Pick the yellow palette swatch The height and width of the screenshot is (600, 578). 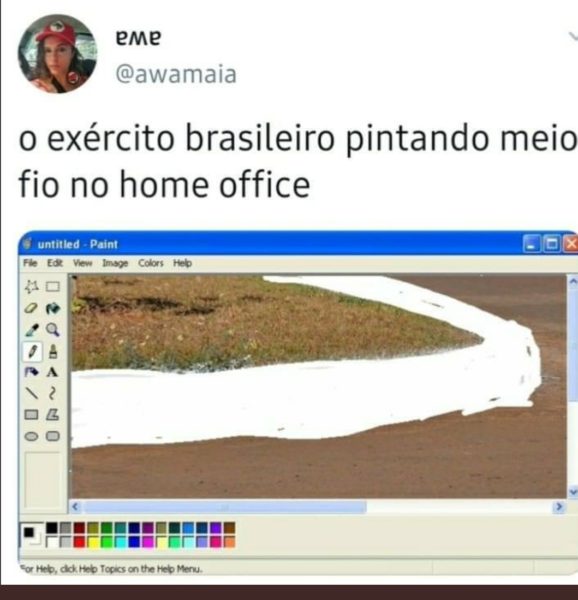93,542
